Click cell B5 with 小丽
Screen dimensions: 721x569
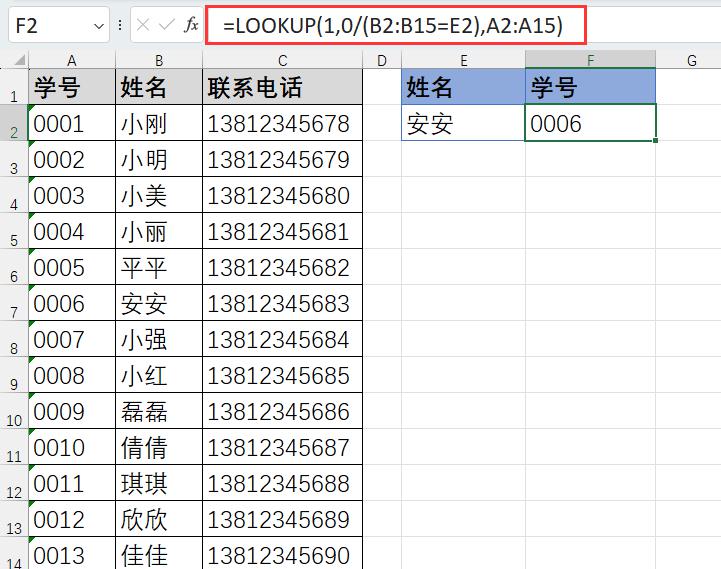pyautogui.click(x=159, y=231)
